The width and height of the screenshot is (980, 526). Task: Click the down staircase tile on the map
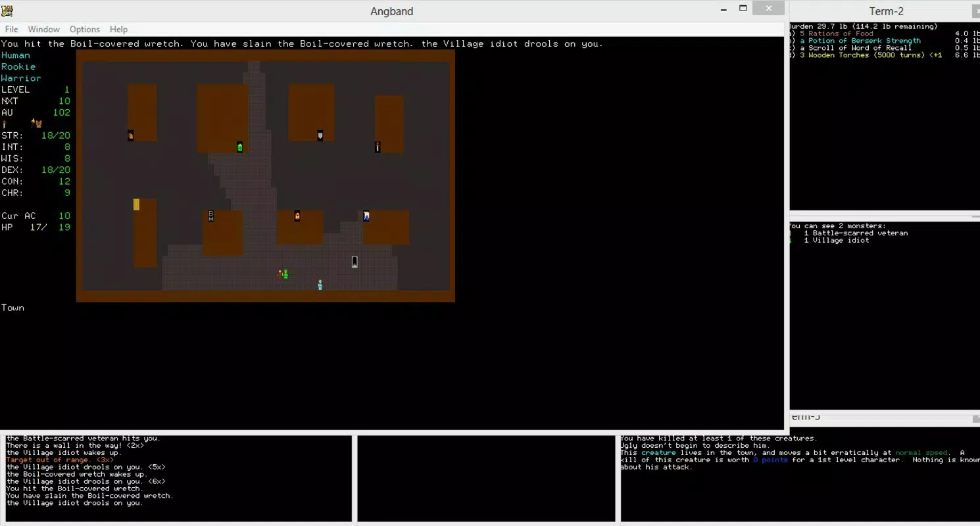[x=355, y=262]
